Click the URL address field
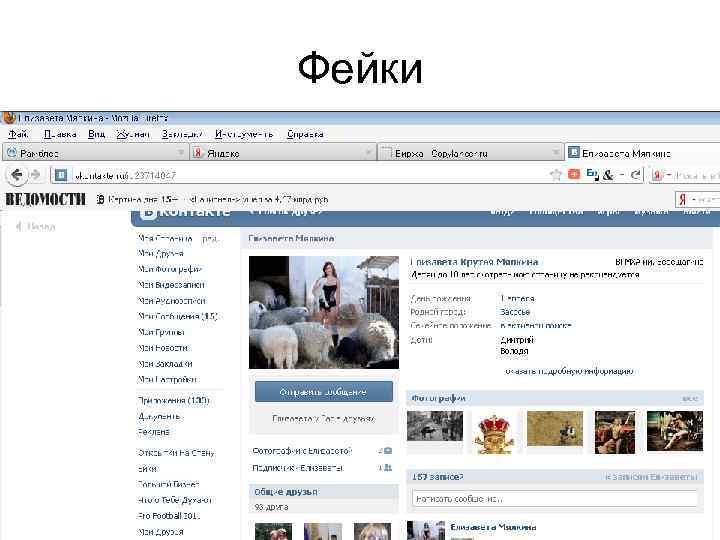720x540 pixels. (308, 175)
